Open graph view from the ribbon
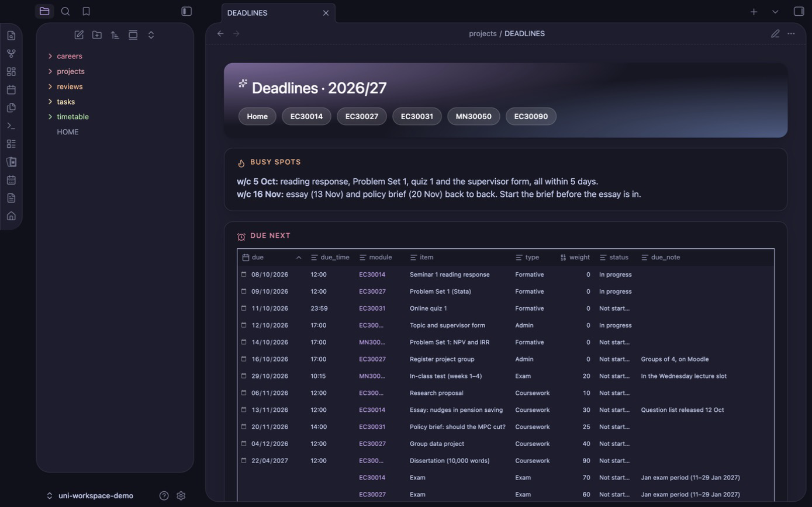Screen dimensions: 812x507 [11, 54]
